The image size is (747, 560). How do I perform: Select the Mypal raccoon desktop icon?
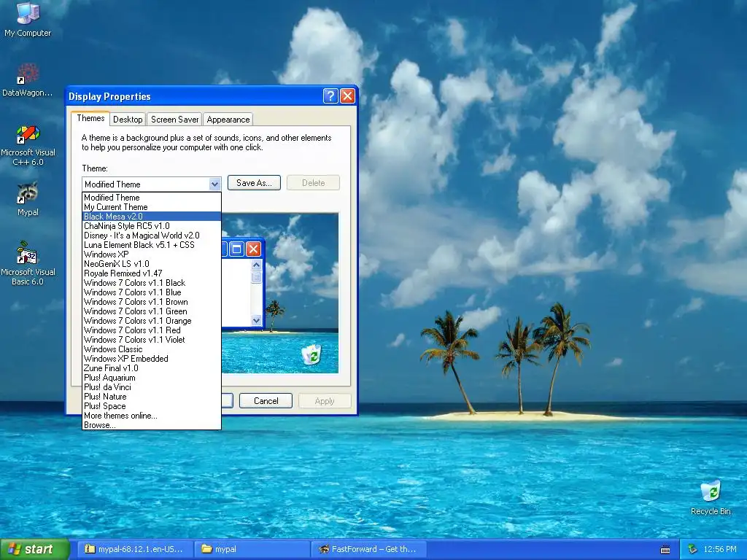(28, 199)
